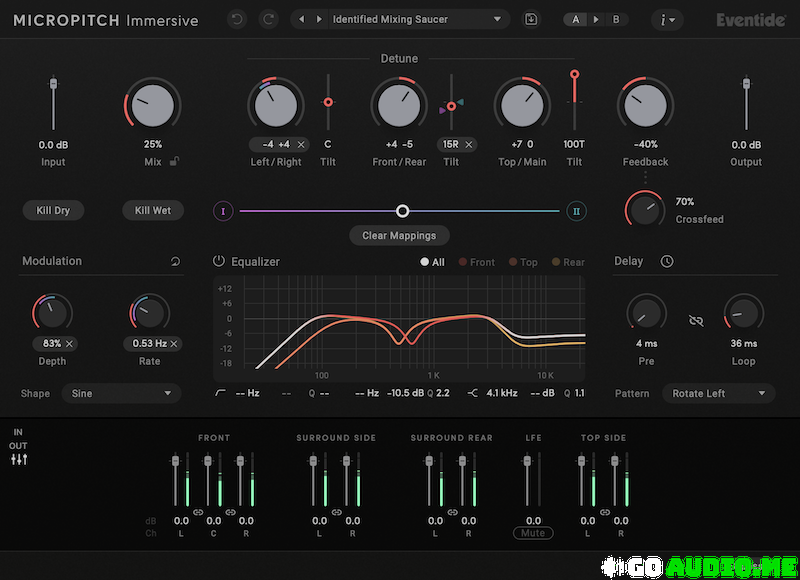Click the Left/Right detune knob
The height and width of the screenshot is (580, 800).
tap(276, 105)
